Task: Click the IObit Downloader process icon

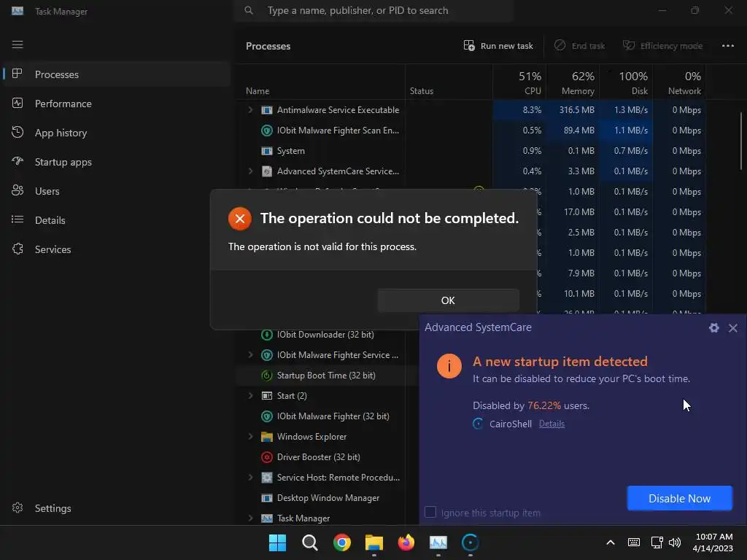Action: [x=267, y=335]
